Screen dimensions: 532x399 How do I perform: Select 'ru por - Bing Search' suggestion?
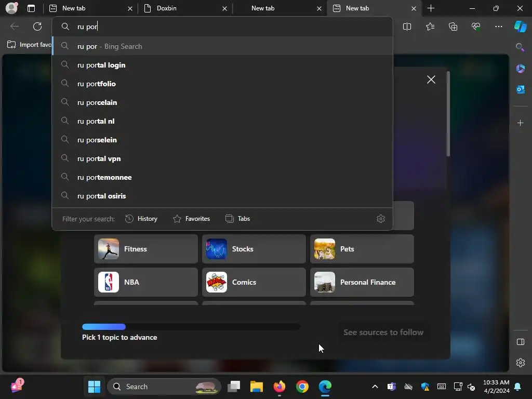222,46
